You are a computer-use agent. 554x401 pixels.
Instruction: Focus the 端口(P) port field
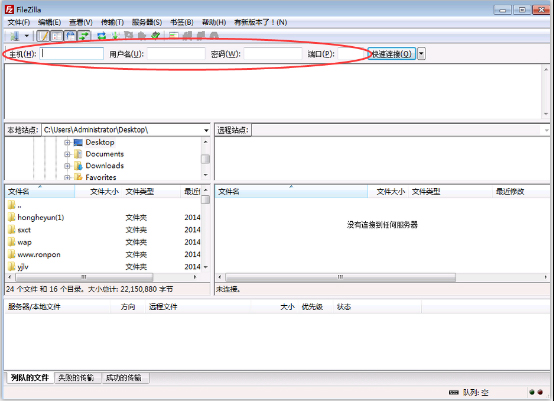352,54
